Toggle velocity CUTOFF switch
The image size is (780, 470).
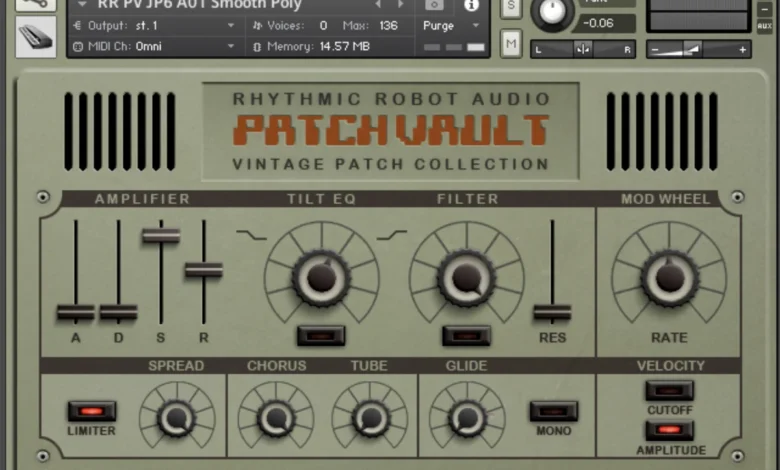[669, 391]
